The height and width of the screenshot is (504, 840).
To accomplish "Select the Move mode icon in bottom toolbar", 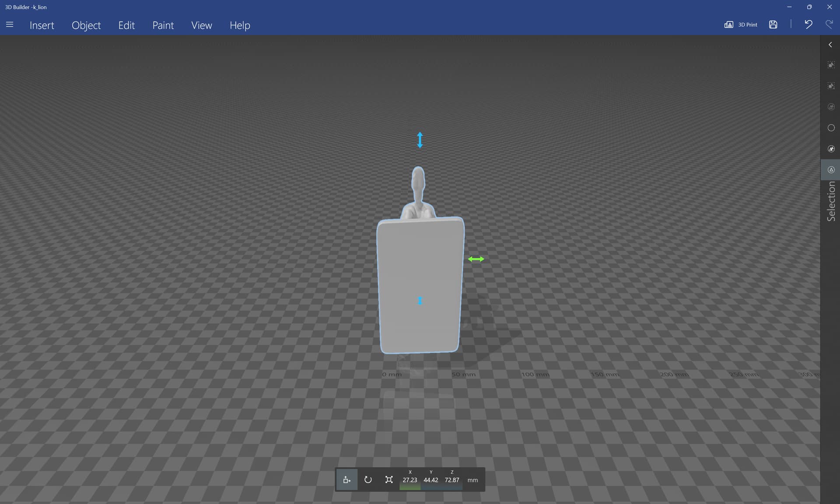I will coord(346,480).
